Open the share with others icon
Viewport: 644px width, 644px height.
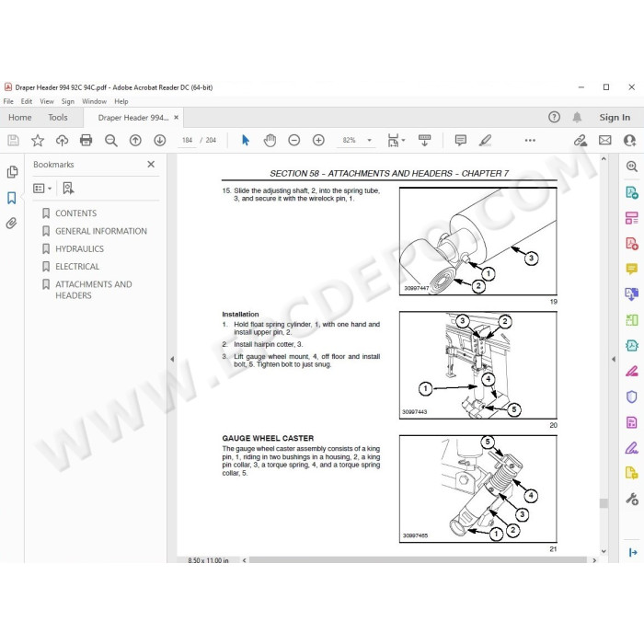[x=629, y=141]
